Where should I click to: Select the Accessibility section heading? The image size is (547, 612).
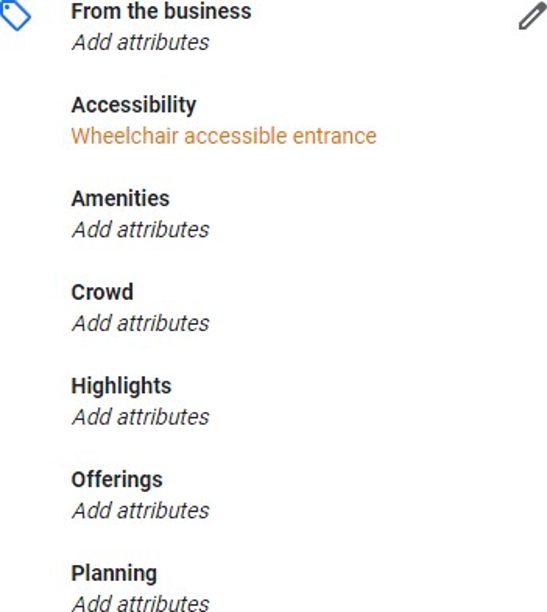coord(134,105)
